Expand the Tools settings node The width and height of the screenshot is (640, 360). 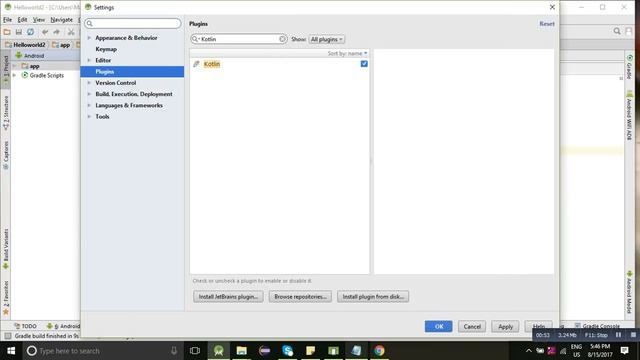89,116
